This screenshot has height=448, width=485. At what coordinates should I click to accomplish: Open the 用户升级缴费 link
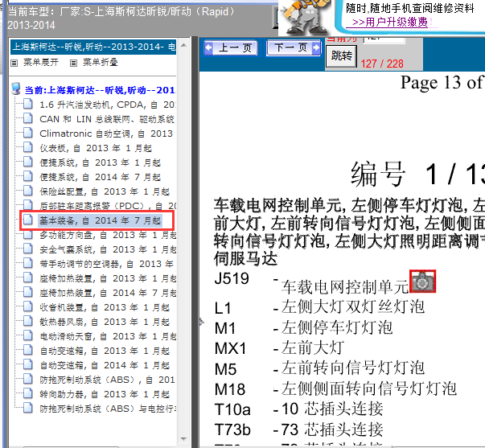pyautogui.click(x=390, y=23)
